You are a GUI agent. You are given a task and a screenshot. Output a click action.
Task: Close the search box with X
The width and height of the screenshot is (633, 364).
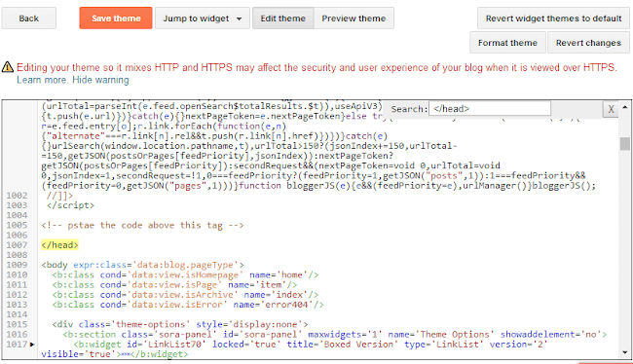(x=611, y=109)
